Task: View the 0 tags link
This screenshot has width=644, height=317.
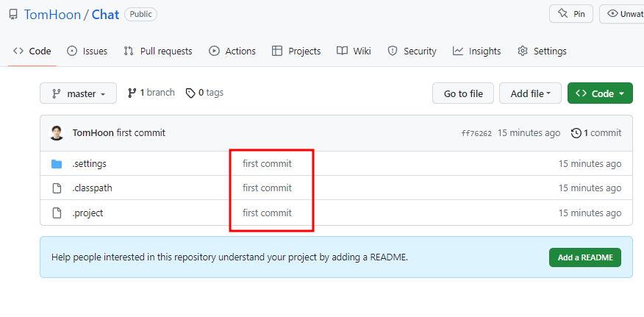Action: point(204,93)
